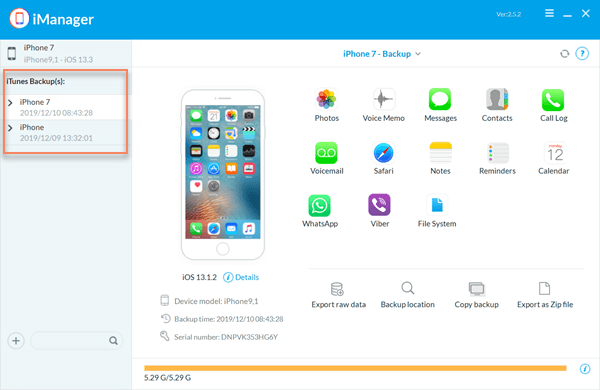Click the search magnifier icon

tap(113, 341)
